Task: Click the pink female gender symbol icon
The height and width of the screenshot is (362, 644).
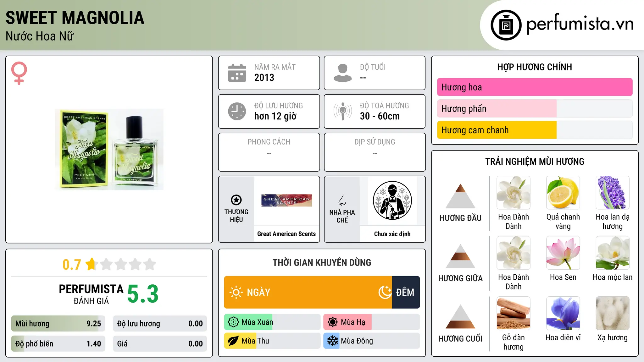Action: 19,73
